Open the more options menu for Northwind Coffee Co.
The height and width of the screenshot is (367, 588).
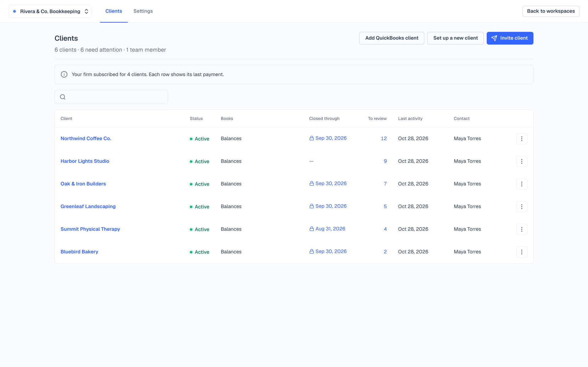(x=522, y=139)
